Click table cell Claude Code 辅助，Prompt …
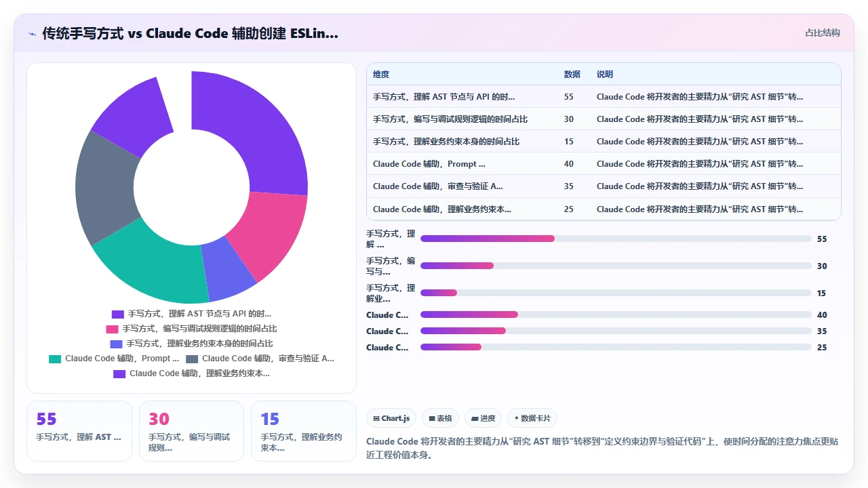The image size is (868, 488). [429, 164]
